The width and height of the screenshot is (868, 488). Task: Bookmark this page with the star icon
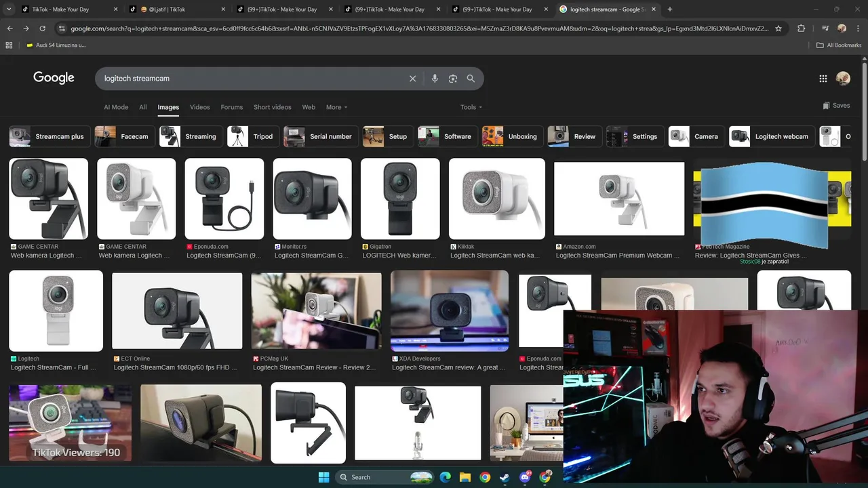[778, 28]
